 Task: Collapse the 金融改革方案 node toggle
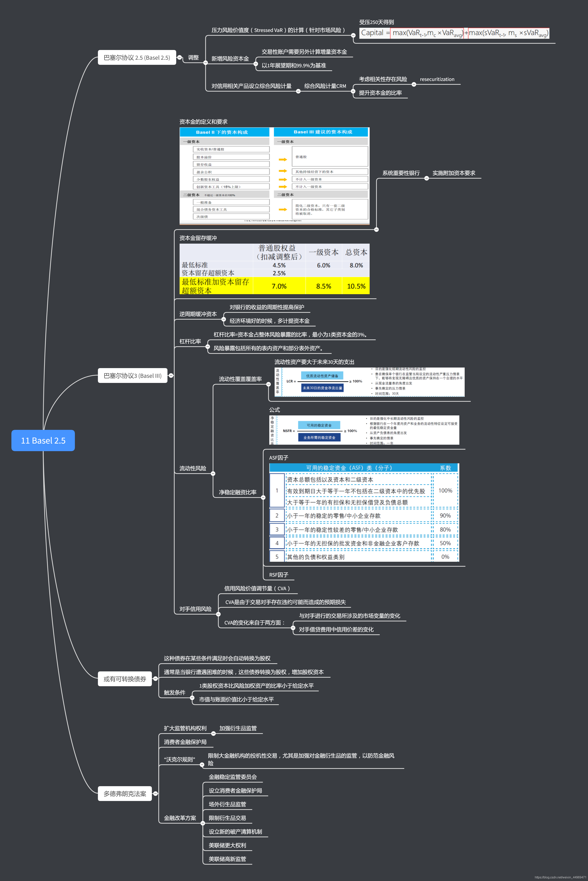coord(203,823)
